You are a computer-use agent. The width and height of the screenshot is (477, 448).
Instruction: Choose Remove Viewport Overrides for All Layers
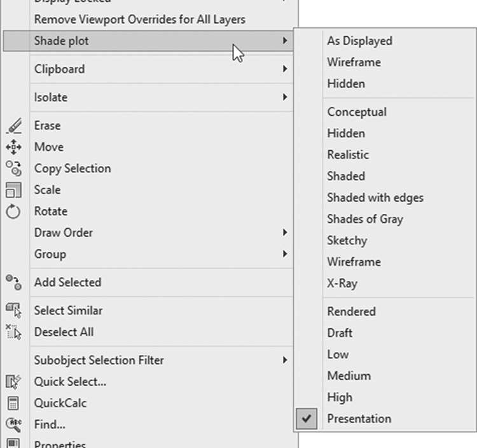(x=148, y=20)
